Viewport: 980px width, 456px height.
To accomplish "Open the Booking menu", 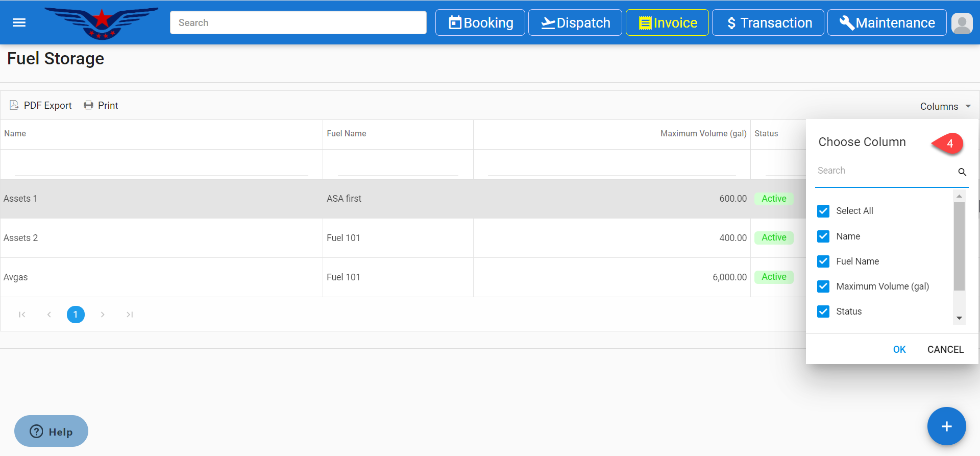I will [x=480, y=23].
